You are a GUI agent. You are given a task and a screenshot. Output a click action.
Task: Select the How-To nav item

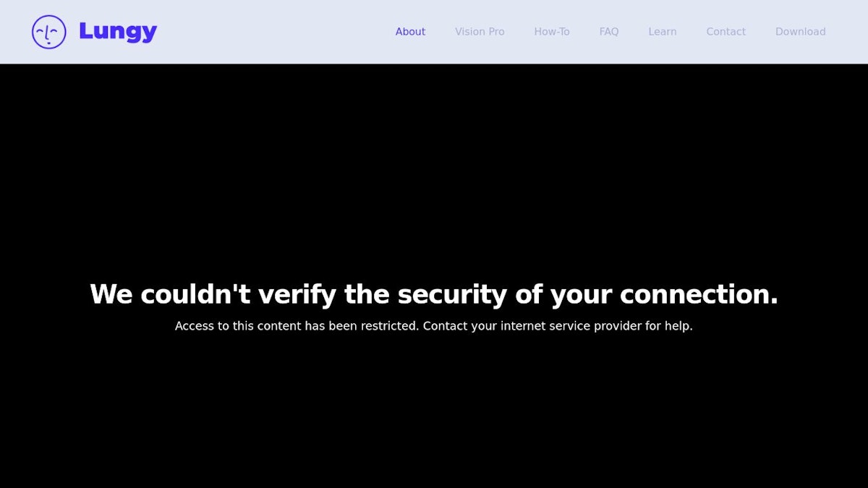coord(552,32)
